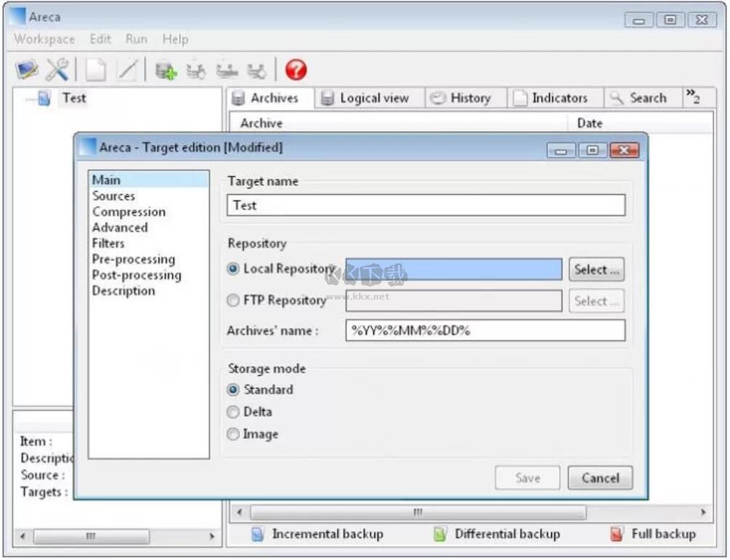
Task: Switch to the Logical view tab
Action: point(365,98)
